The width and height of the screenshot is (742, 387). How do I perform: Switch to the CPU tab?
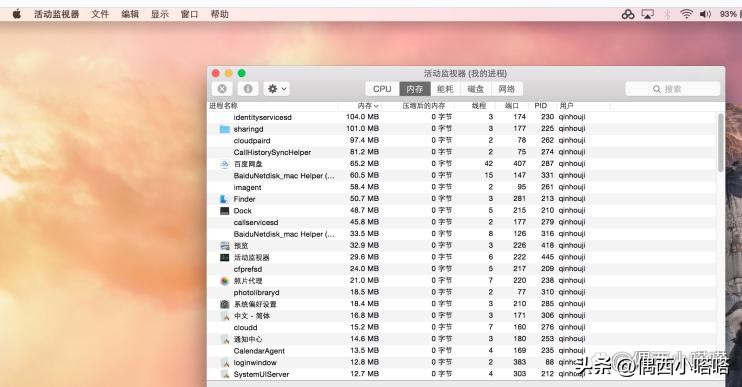click(x=382, y=89)
